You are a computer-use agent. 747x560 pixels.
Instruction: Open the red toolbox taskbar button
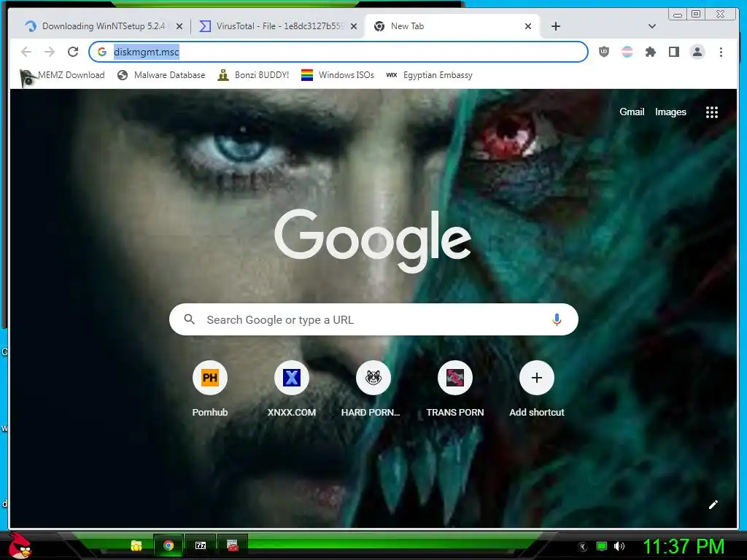pos(233,545)
